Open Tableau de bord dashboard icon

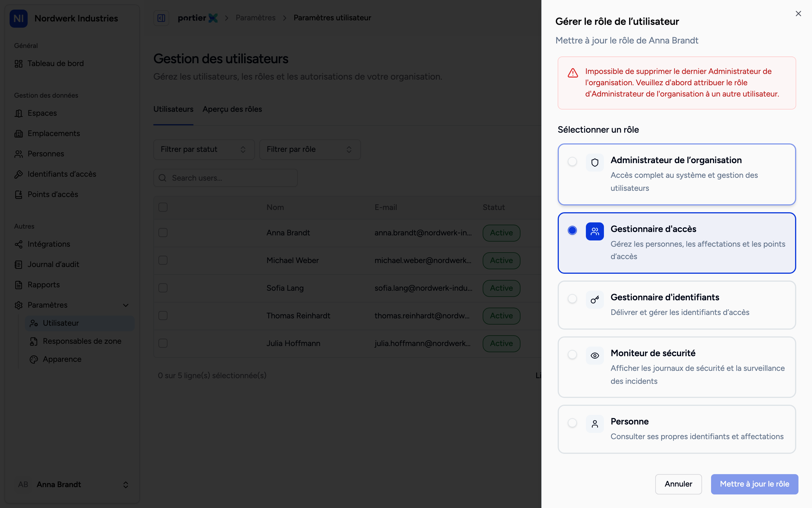18,63
